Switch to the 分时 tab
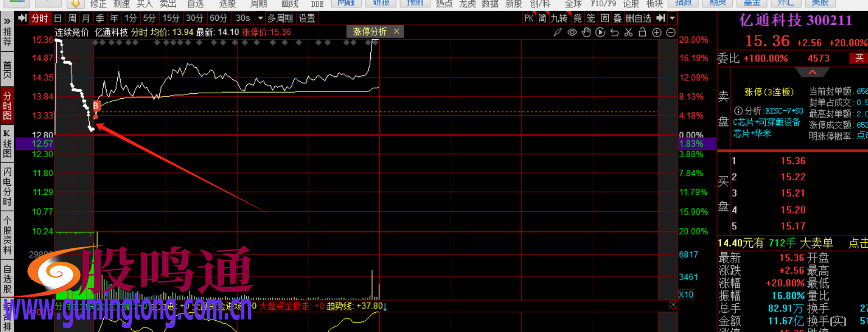The width and height of the screenshot is (868, 332). coord(39,18)
